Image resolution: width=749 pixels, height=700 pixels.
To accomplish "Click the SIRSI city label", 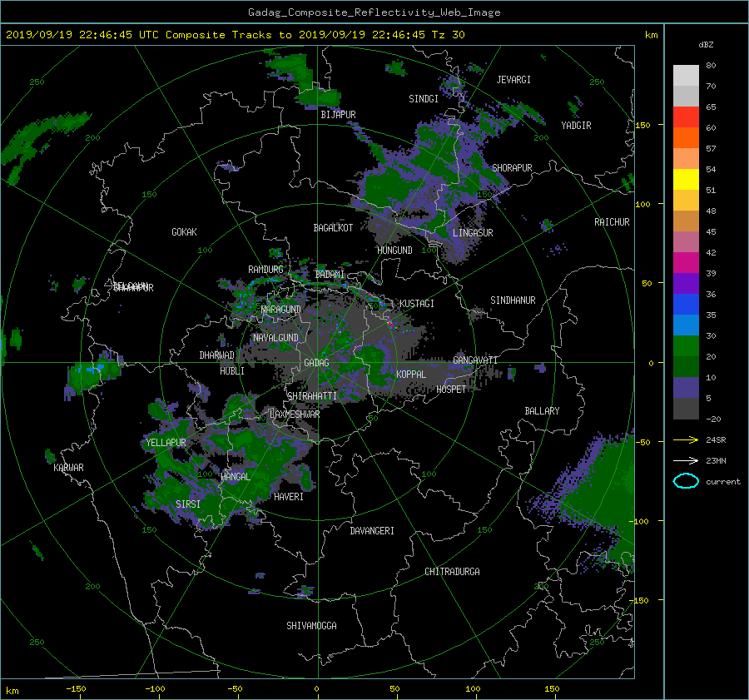I will (x=188, y=504).
